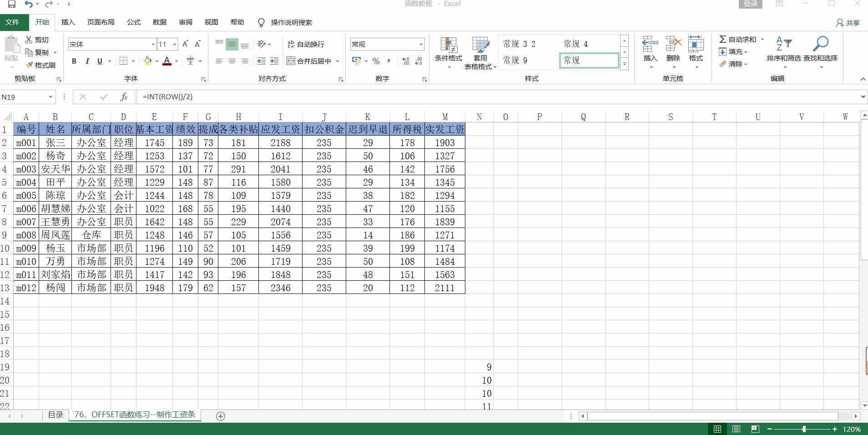
Task: Switch to the Insert (插入) tab
Action: (68, 22)
